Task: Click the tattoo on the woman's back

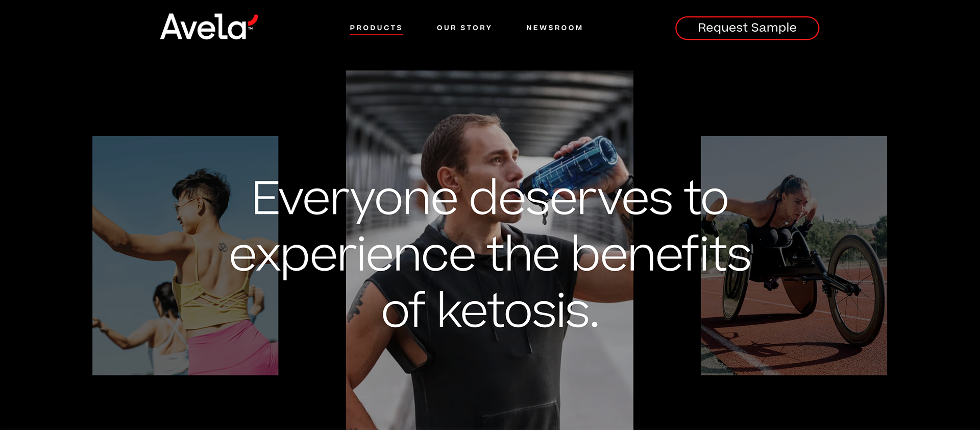Action: click(223, 247)
